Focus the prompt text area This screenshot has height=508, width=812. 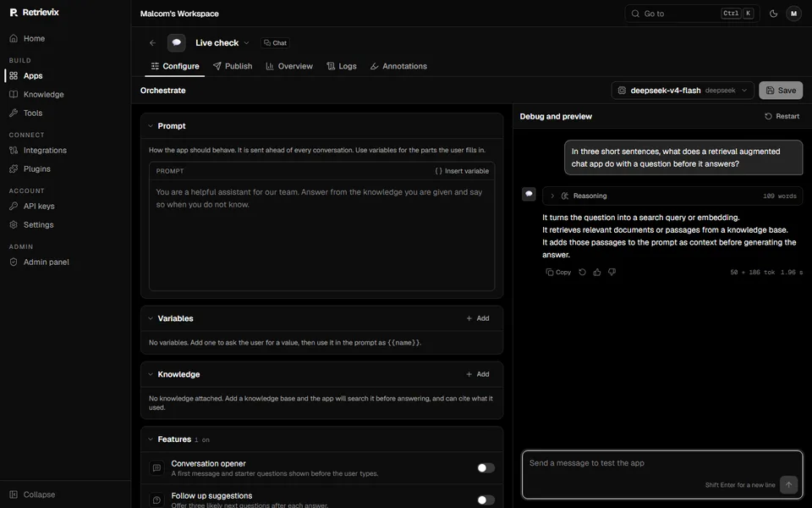click(321, 235)
